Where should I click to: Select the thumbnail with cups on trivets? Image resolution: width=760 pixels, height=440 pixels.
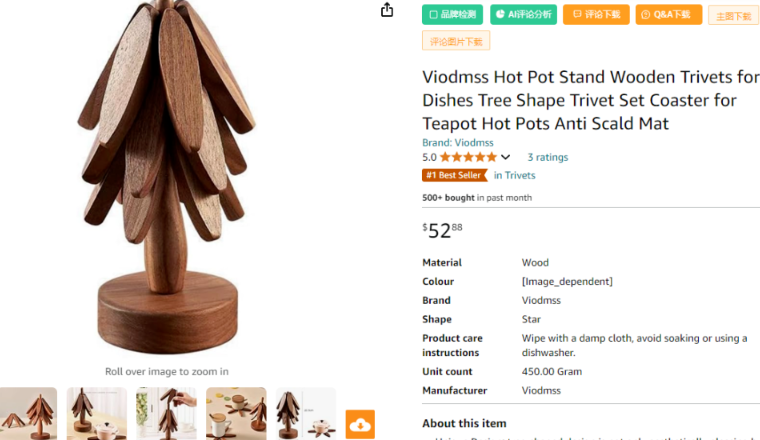tap(236, 414)
